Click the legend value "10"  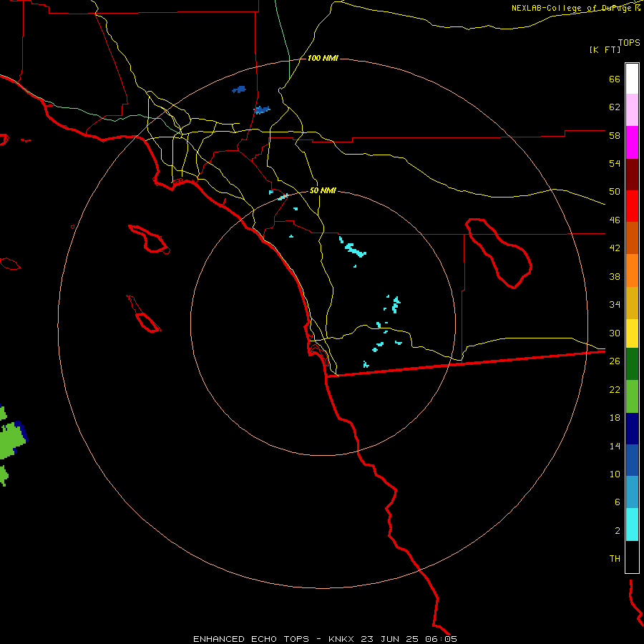tap(615, 474)
